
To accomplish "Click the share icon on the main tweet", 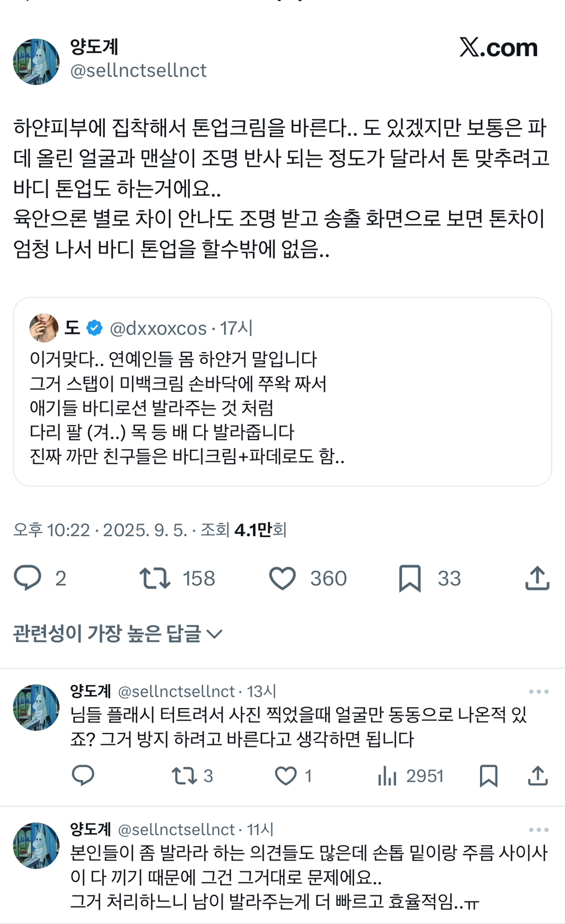I will tap(537, 578).
